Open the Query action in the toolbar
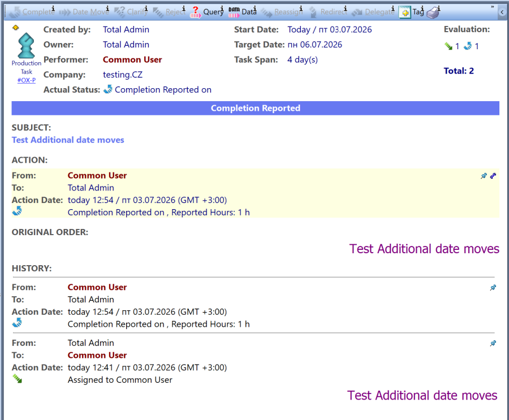 [207, 12]
